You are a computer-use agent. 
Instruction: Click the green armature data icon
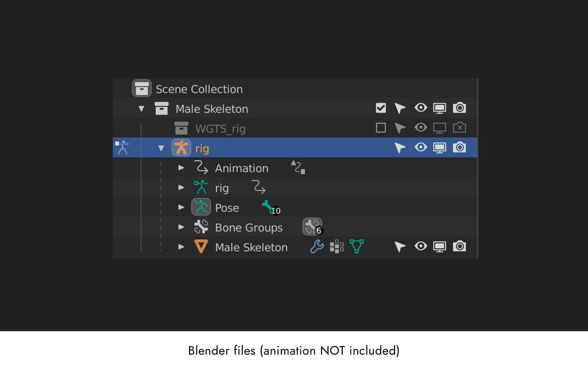[x=201, y=187]
